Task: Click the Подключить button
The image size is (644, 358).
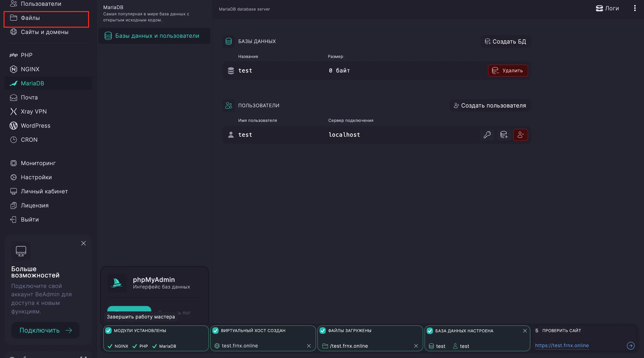Action: coord(46,330)
